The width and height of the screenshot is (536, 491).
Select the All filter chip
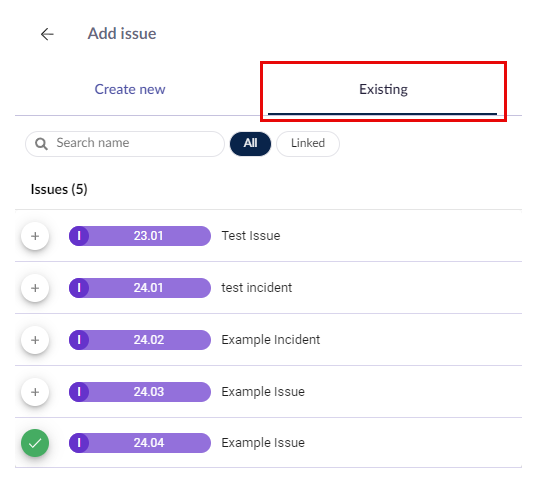[250, 144]
